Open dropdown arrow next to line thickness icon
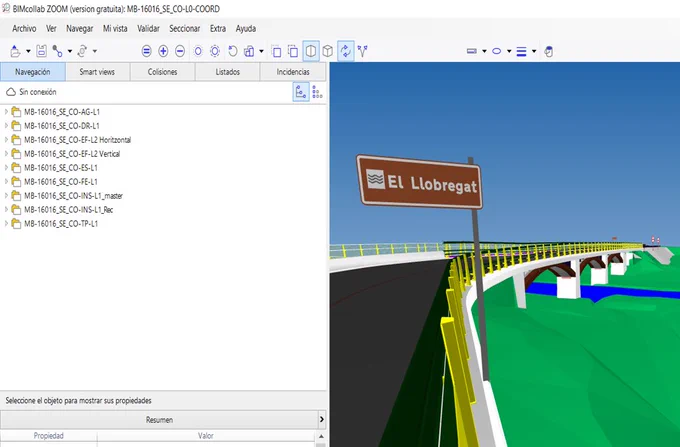 [x=534, y=51]
